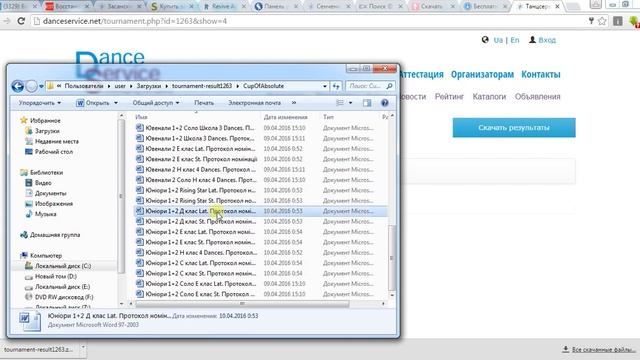
Task: Click the file list vertical scrollbar
Action: (x=392, y=258)
